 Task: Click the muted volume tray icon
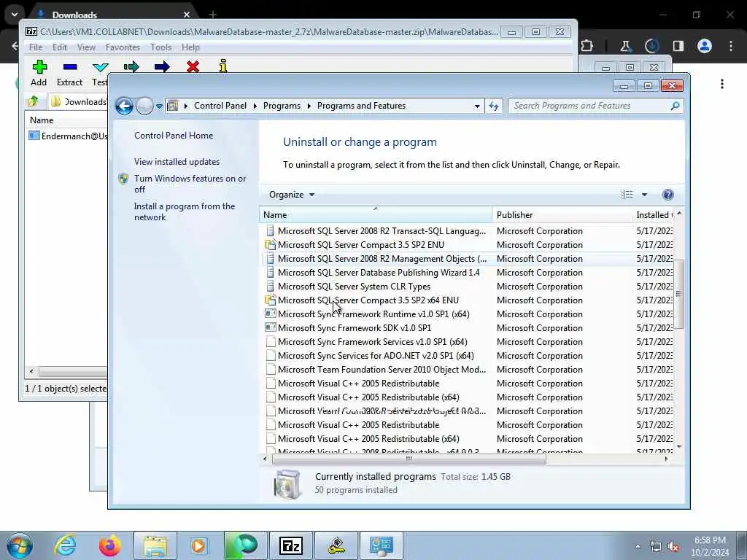[673, 547]
